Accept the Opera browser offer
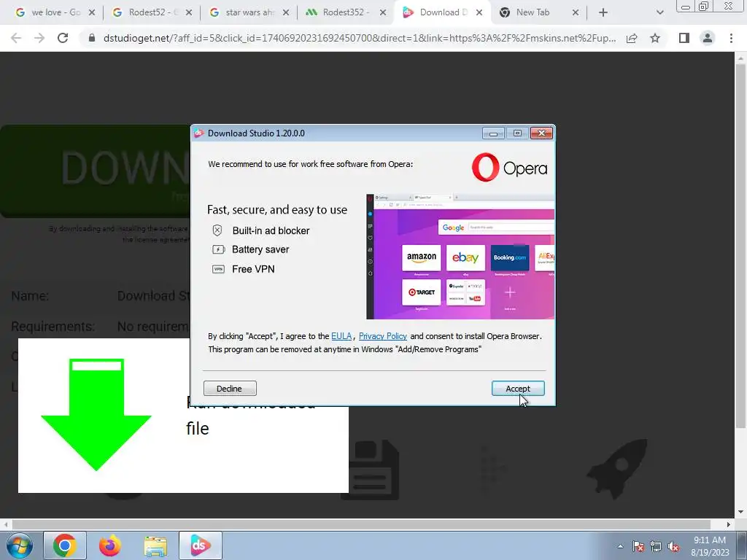This screenshot has height=560, width=747. (518, 389)
